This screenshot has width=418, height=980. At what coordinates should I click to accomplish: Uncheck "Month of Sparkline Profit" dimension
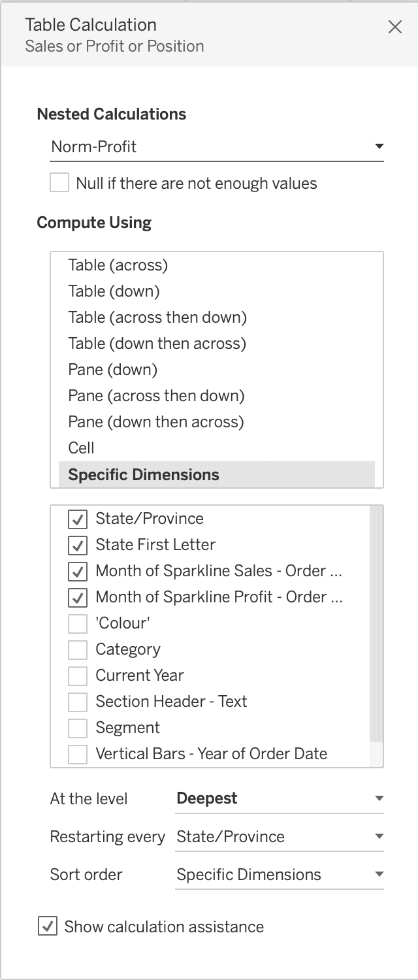[x=77, y=596]
